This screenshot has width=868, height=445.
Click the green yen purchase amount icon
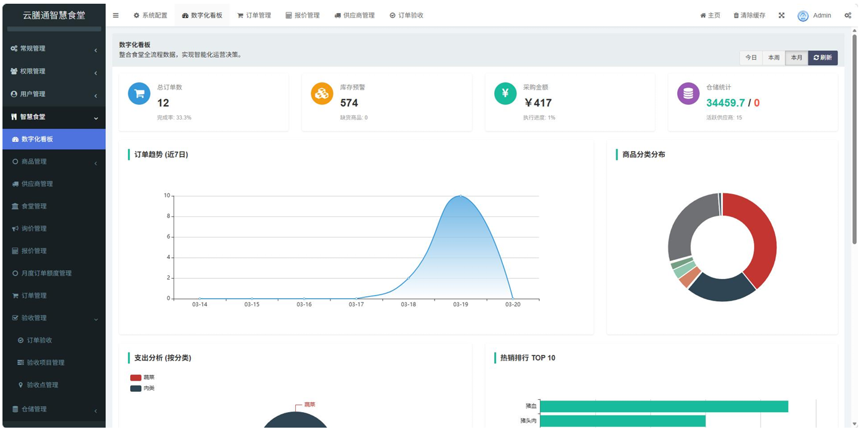[x=505, y=94]
